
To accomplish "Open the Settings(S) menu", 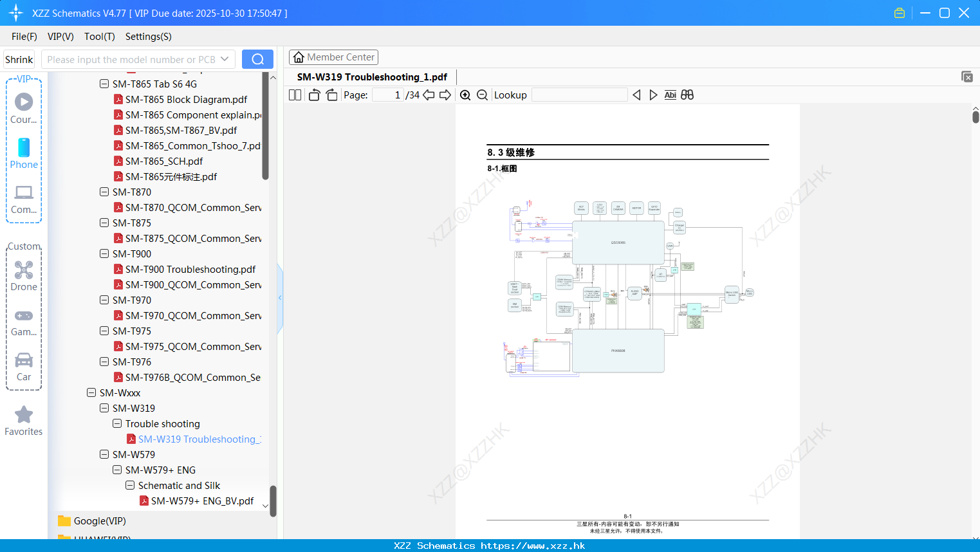I will [x=149, y=37].
